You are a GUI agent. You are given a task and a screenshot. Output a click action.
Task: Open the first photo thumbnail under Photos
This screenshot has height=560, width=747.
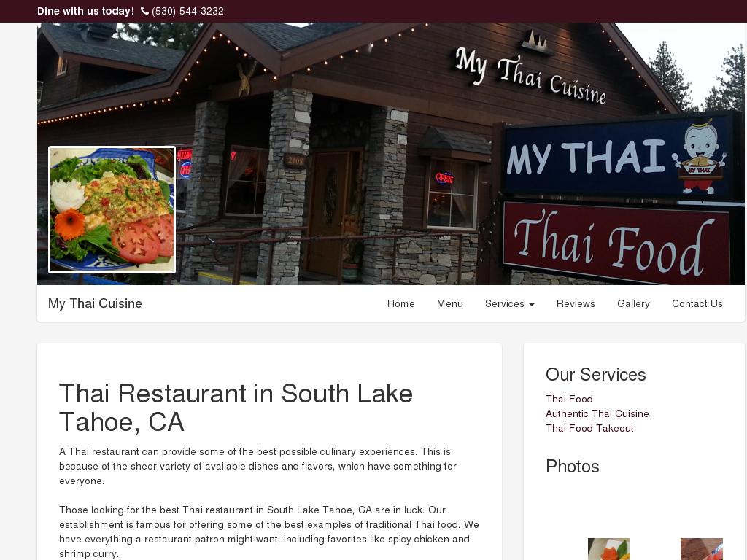tap(609, 549)
